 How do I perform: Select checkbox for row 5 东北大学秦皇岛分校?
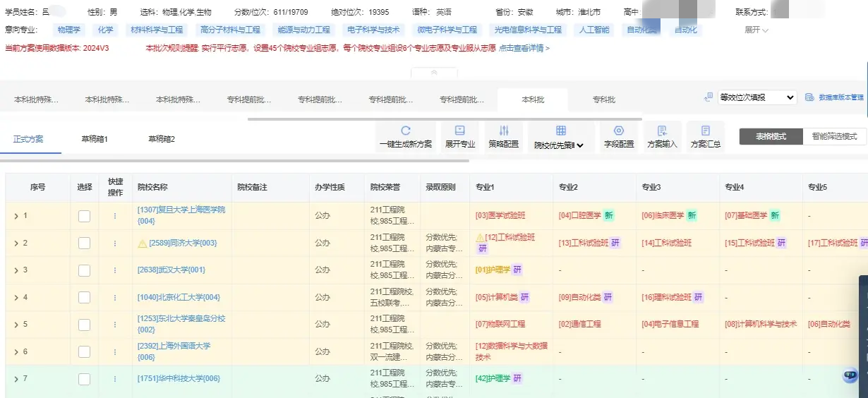click(x=84, y=325)
